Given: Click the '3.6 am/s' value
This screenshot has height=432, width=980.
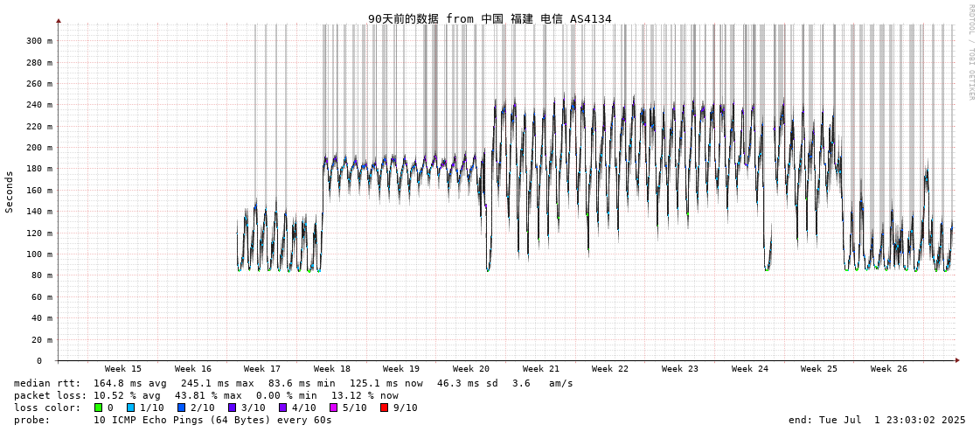Looking at the screenshot, I should 543,383.
